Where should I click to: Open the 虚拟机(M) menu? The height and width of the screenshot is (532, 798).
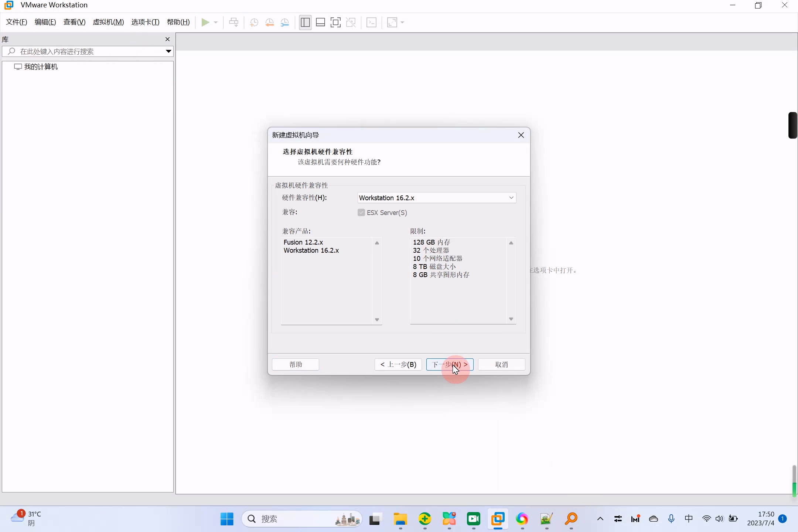point(109,22)
